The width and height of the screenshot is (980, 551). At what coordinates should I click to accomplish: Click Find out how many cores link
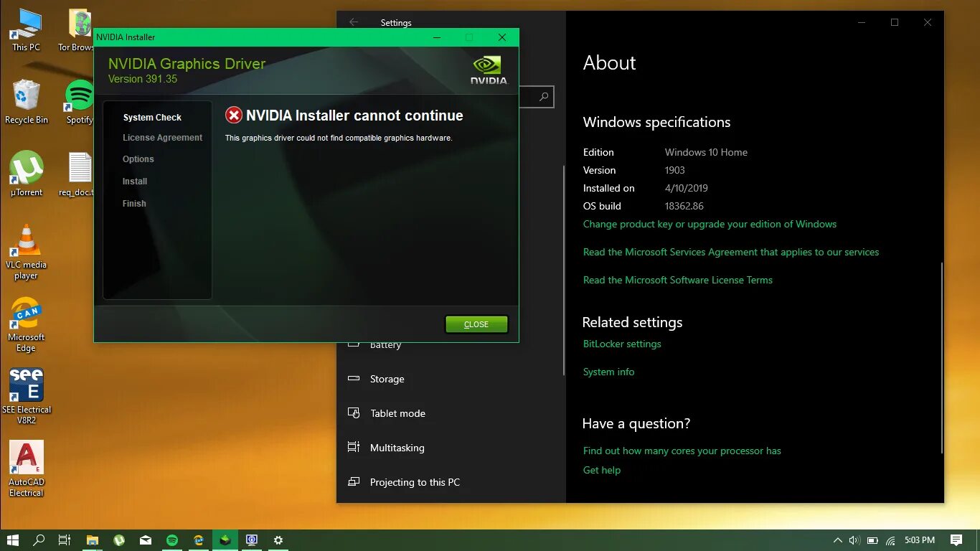pyautogui.click(x=682, y=451)
